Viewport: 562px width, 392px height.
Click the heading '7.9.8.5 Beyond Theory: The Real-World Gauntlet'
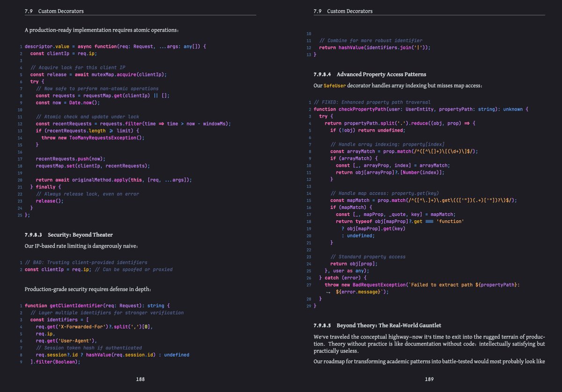(x=377, y=325)
